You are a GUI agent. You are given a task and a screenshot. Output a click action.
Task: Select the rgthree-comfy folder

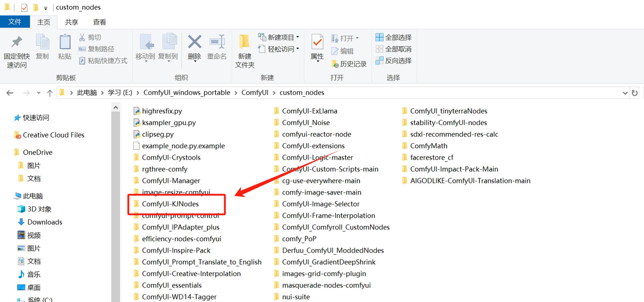point(161,169)
